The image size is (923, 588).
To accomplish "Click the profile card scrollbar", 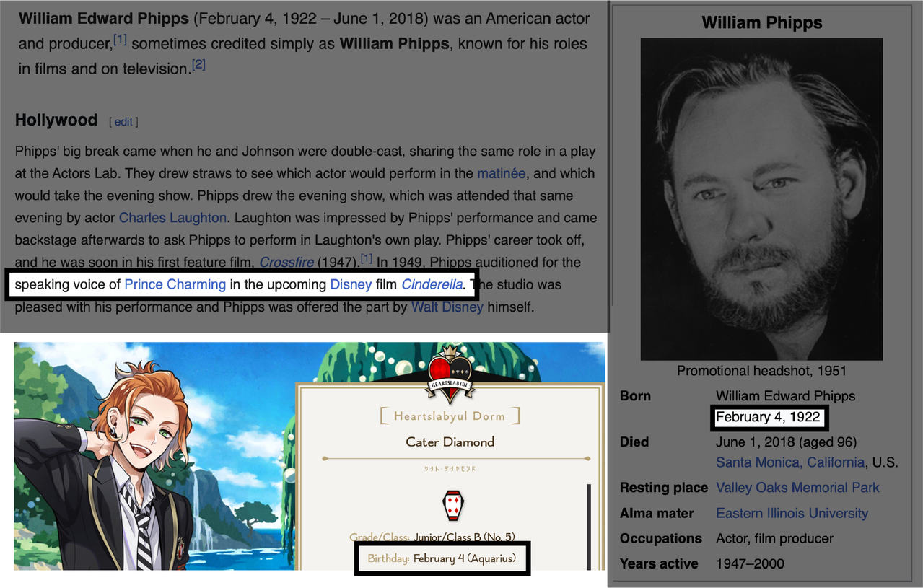I will click(x=589, y=527).
